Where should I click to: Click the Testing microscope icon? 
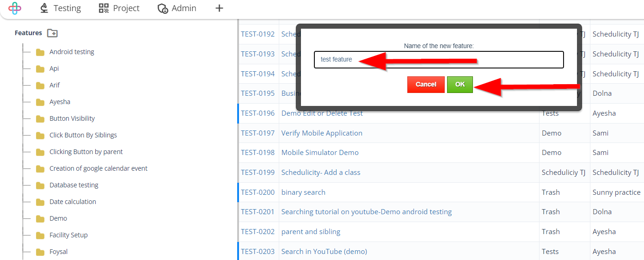pyautogui.click(x=44, y=8)
